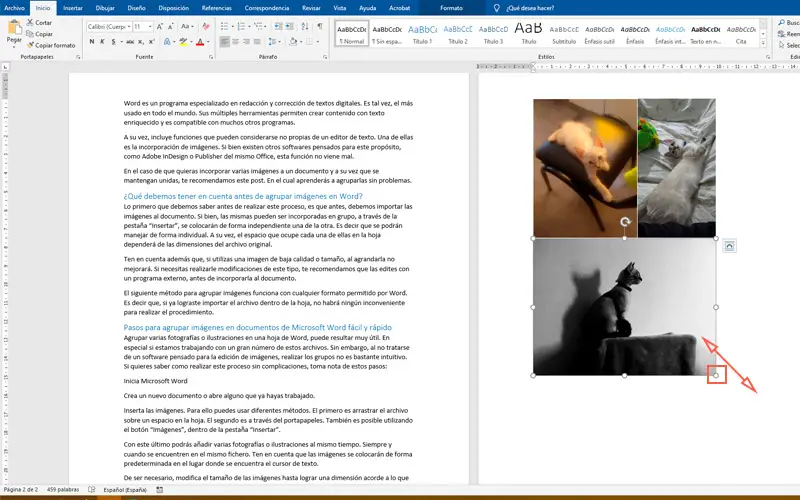Open Fuente dialog launcher
Screen dimensions: 800x500
pyautogui.click(x=211, y=57)
